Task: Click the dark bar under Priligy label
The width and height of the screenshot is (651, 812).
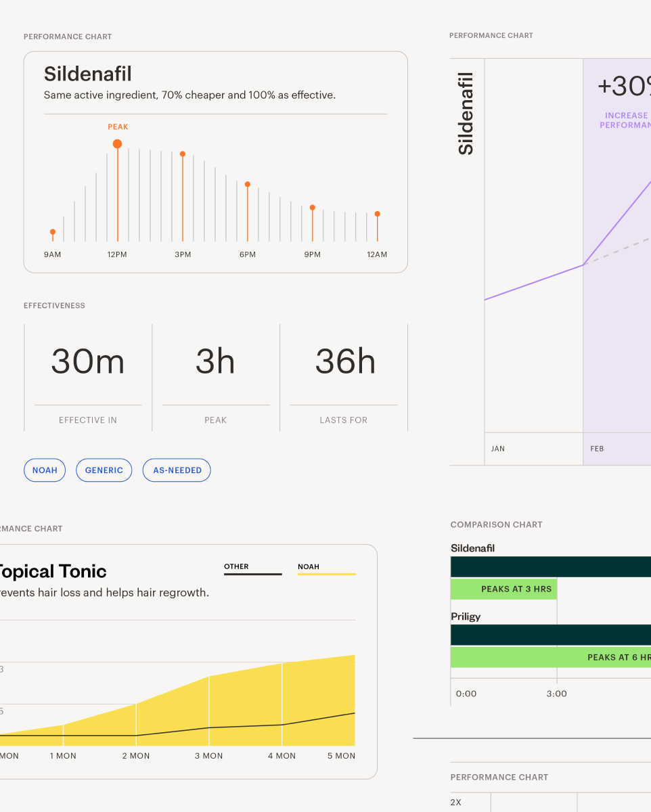Action: [x=550, y=635]
